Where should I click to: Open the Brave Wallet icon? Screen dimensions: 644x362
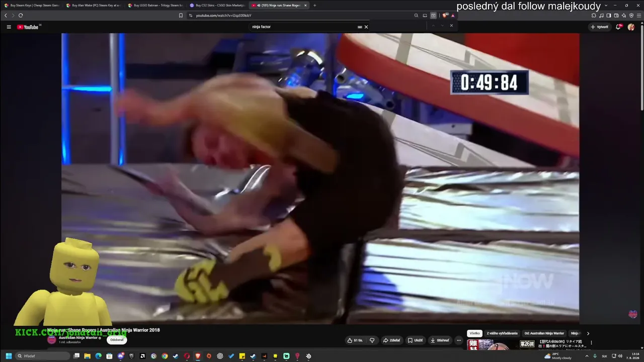pyautogui.click(x=616, y=16)
